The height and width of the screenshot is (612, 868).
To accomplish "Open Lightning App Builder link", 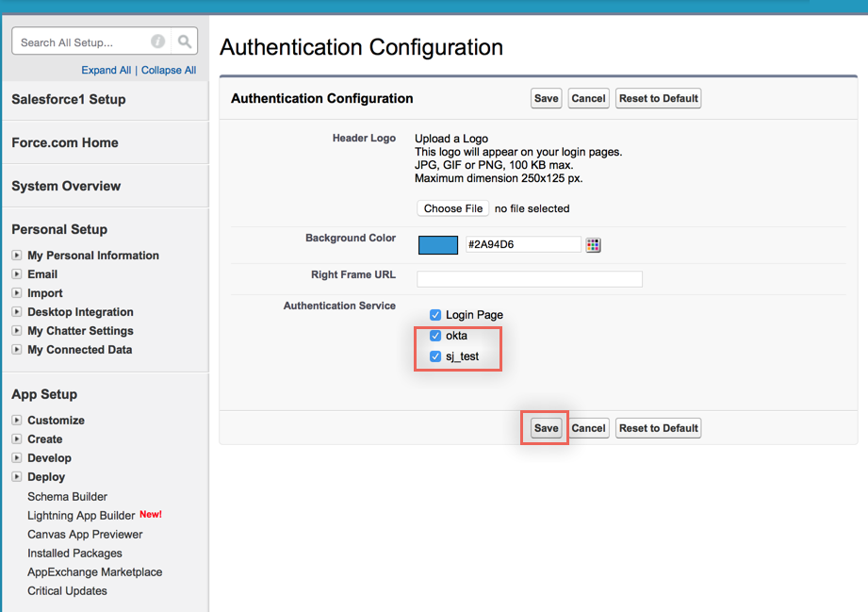I will click(x=81, y=515).
